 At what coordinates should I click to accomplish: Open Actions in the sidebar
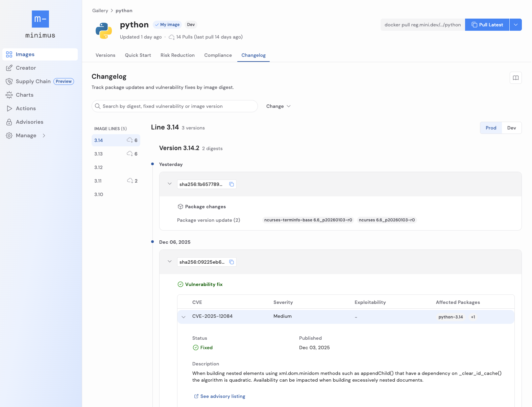[40, 109]
